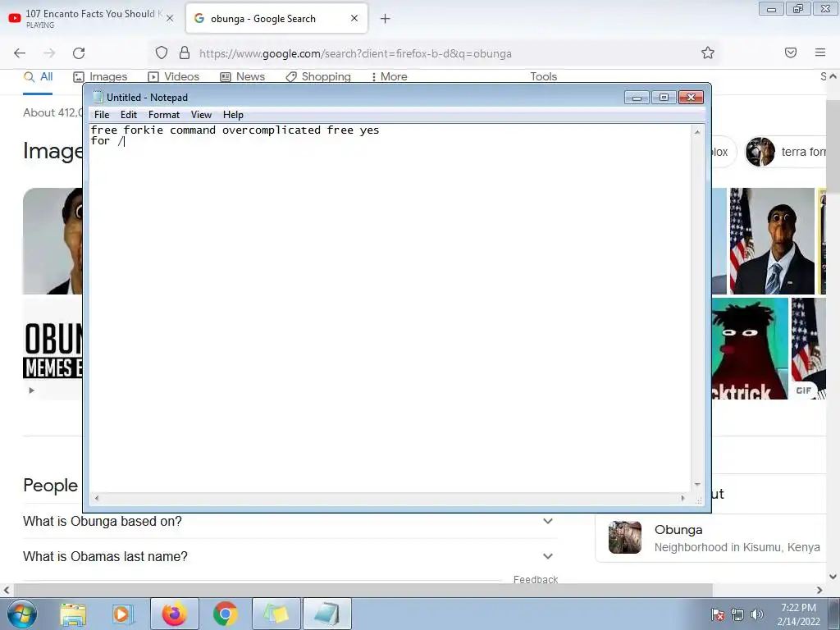The height and width of the screenshot is (630, 840).
Task: Open a new Firefox tab
Action: click(x=386, y=19)
